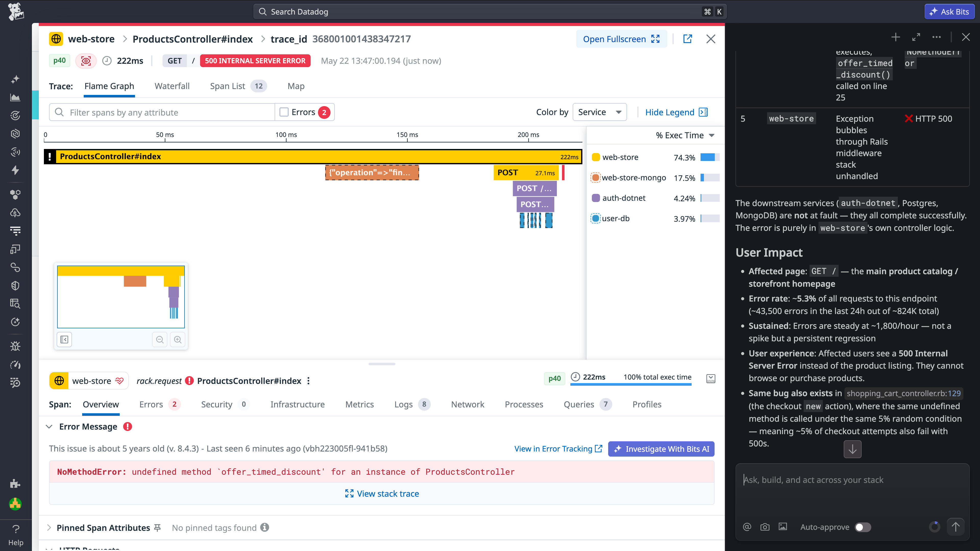Viewport: 980px width, 551px height.
Task: Collapse the span details panel icon
Action: [x=711, y=378]
